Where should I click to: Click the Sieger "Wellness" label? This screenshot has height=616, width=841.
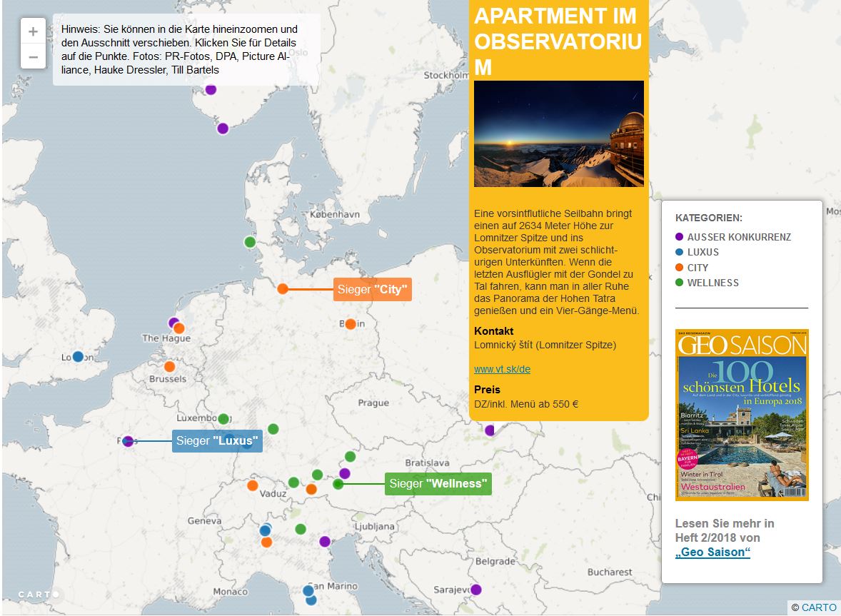pos(438,484)
